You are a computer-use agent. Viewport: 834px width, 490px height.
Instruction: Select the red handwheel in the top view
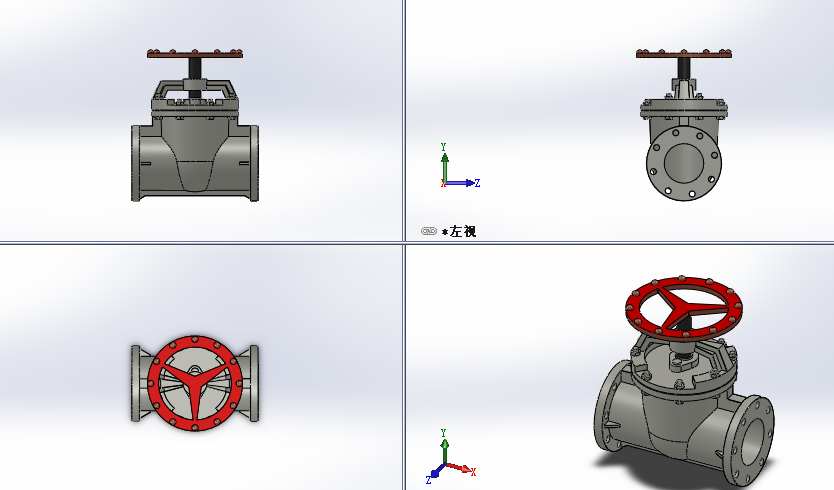click(x=195, y=383)
